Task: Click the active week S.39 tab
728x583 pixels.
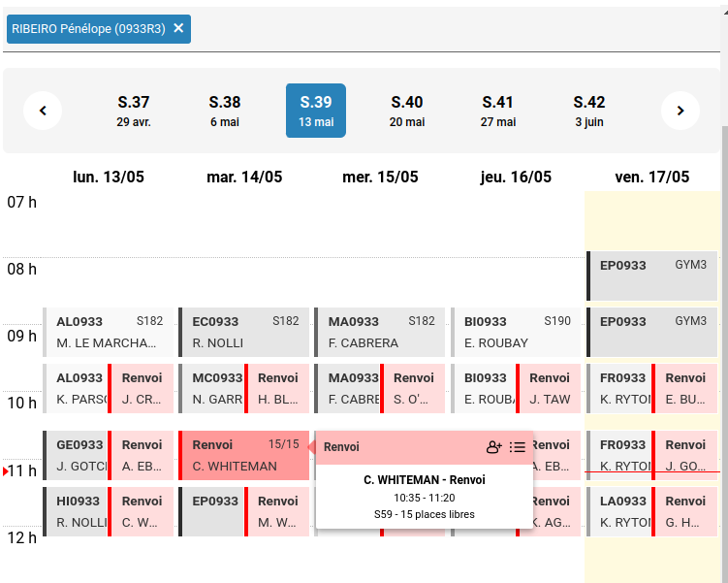Action: (x=316, y=111)
